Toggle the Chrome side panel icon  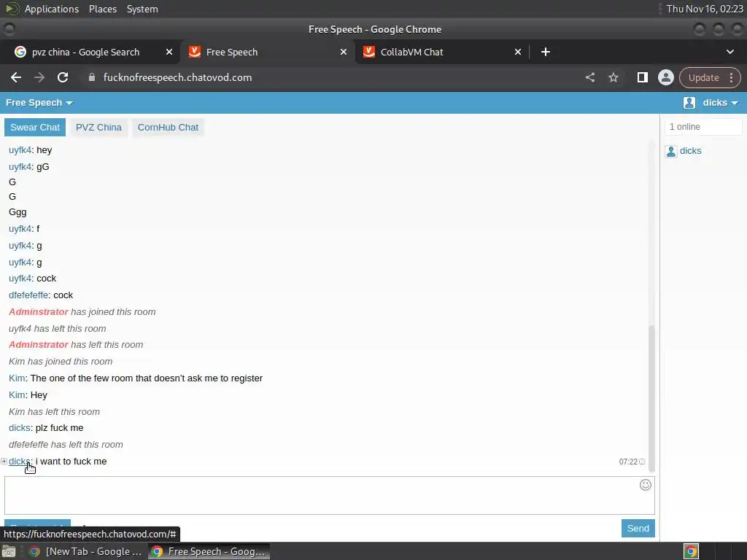click(642, 77)
